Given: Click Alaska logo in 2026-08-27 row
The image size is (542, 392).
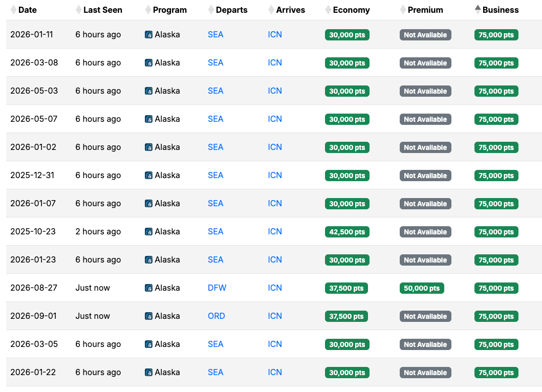Looking at the screenshot, I should [x=149, y=288].
